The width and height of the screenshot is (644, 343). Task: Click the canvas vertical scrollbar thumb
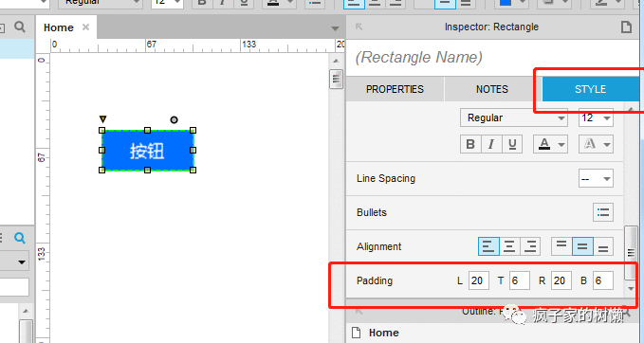336,79
